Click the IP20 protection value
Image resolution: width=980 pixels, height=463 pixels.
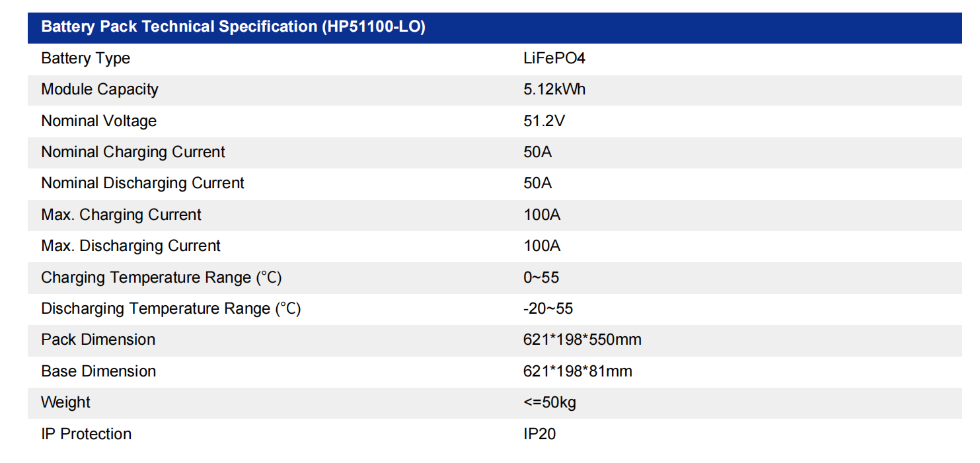pyautogui.click(x=539, y=434)
